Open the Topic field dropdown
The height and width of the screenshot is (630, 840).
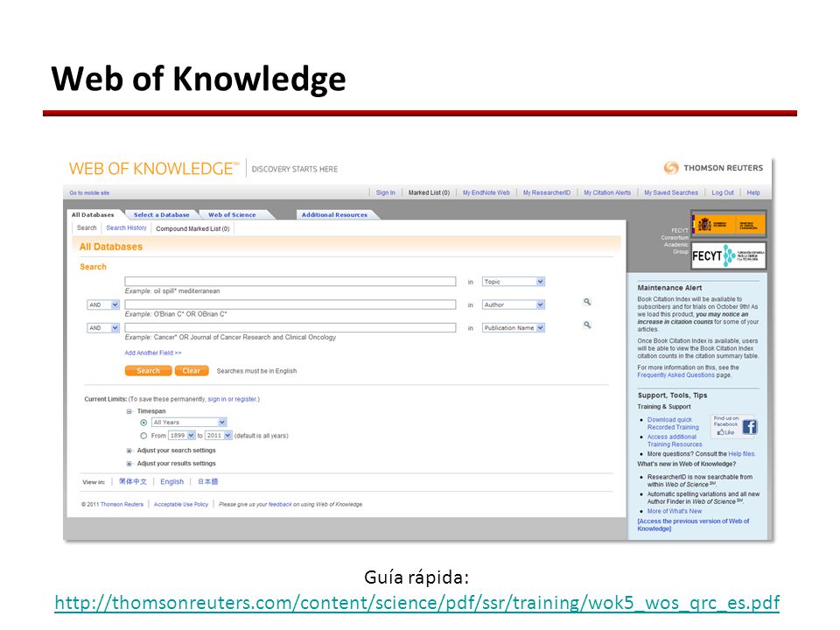514,282
